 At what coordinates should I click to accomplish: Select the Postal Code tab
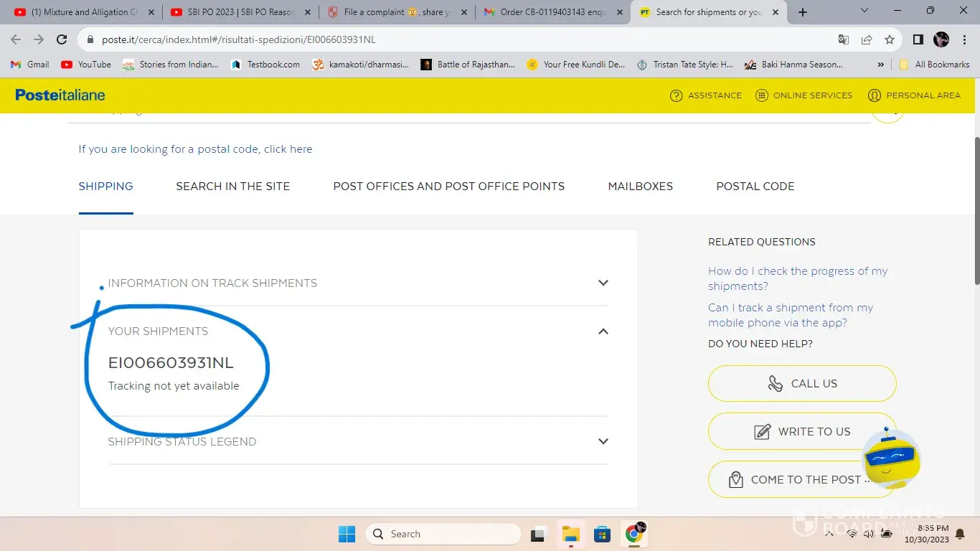click(755, 187)
